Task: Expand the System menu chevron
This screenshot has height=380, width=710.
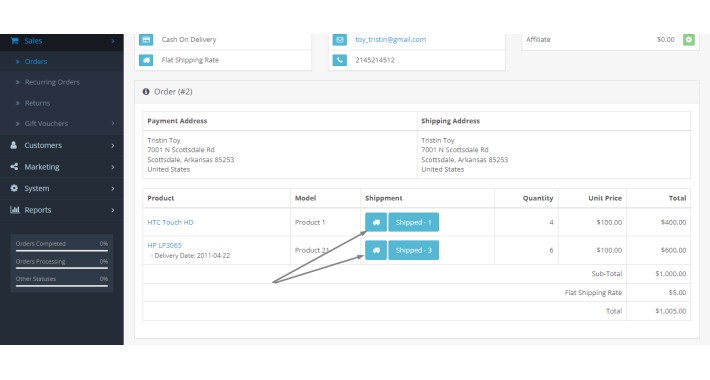Action: (x=113, y=188)
